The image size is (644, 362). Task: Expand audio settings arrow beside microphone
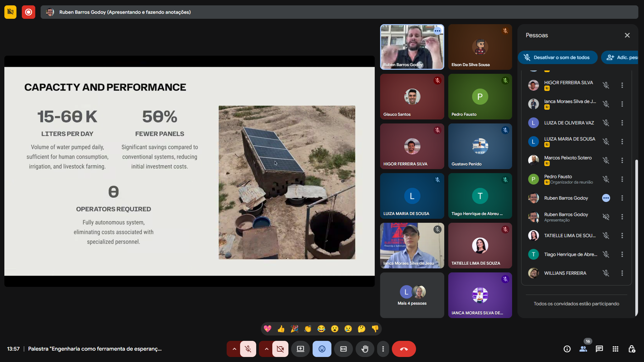pos(234,349)
